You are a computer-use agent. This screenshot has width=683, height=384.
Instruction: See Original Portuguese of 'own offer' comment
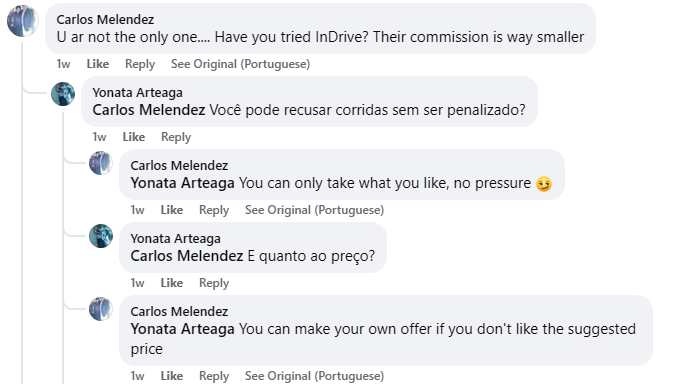(x=314, y=376)
